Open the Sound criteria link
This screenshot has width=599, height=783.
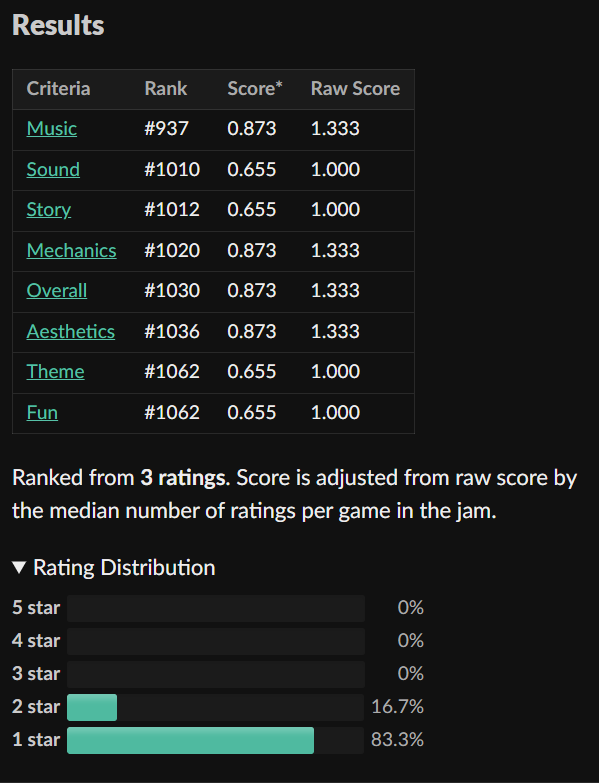tap(53, 169)
